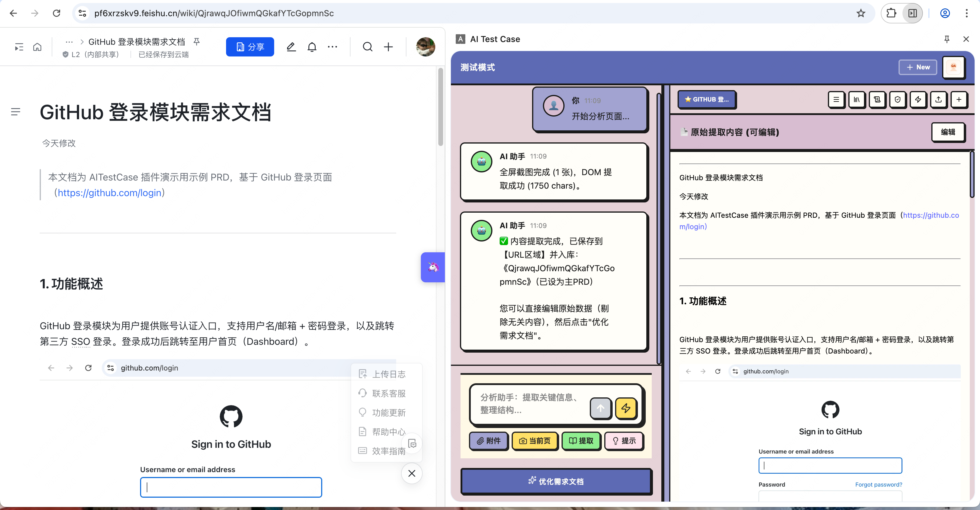980x510 pixels.
Task: Click Forgot password? in the extracted content
Action: point(878,484)
